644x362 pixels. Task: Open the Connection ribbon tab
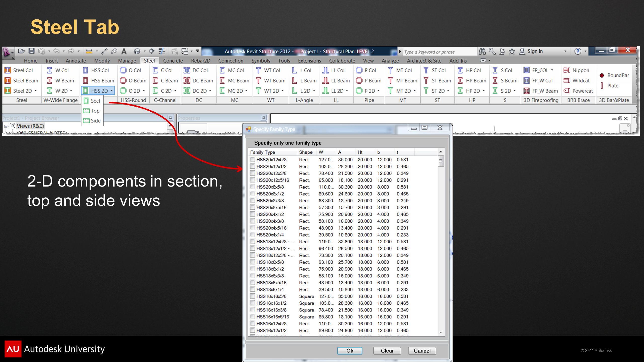231,61
